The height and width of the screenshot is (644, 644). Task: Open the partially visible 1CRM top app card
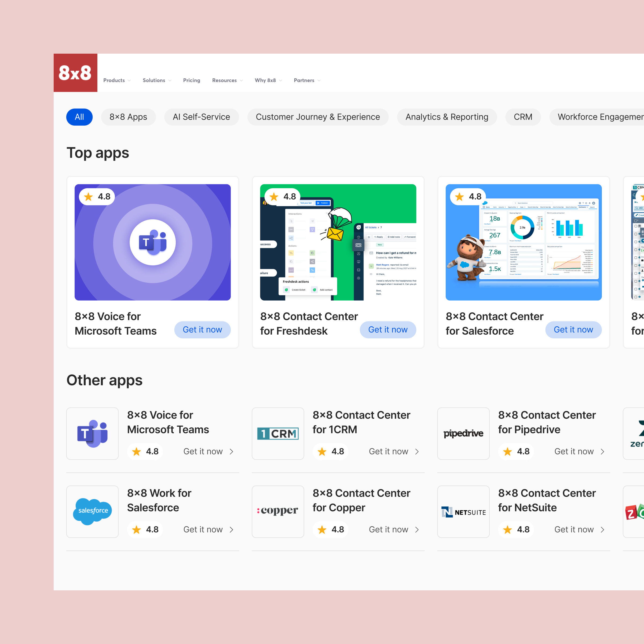pos(634,262)
